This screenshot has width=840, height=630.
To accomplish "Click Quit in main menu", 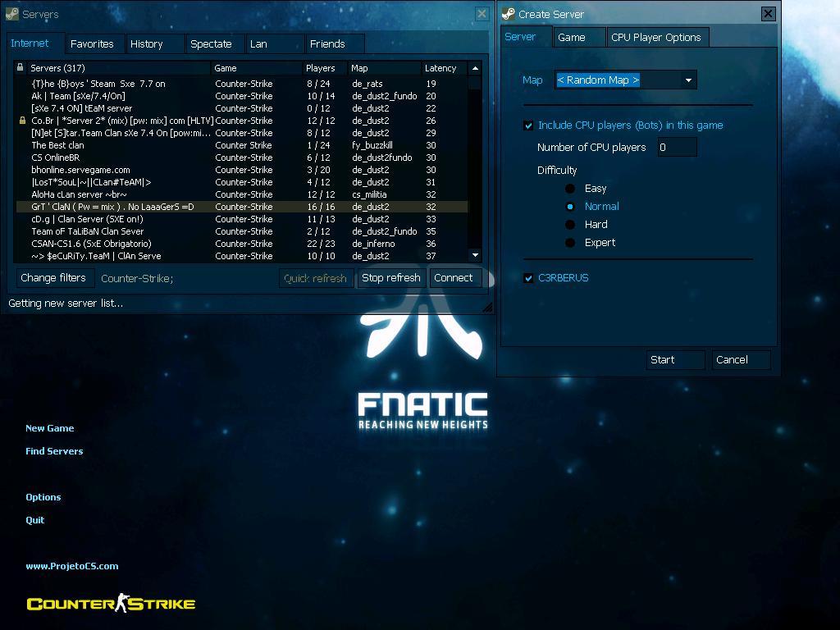I will (34, 520).
